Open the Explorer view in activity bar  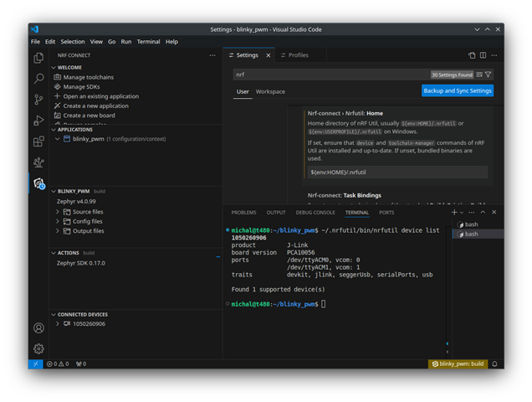point(38,58)
